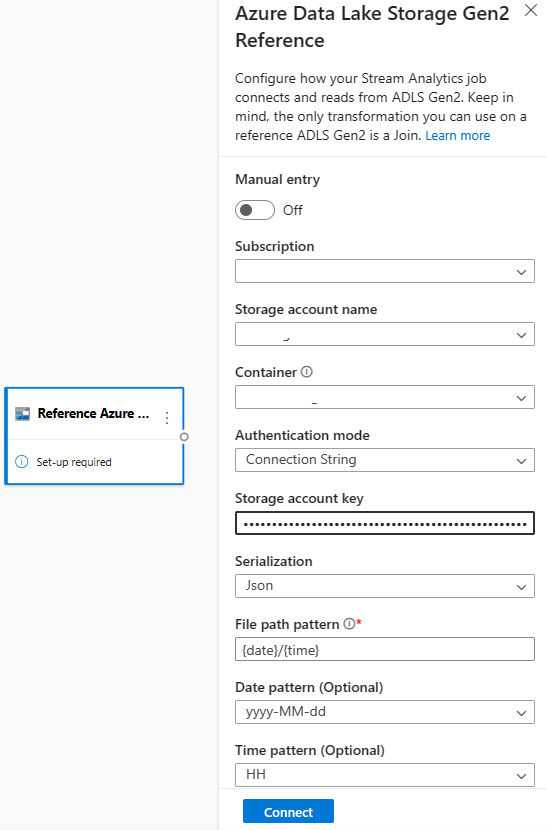Change Authentication mode from Connection String
547x830 pixels.
coord(385,460)
